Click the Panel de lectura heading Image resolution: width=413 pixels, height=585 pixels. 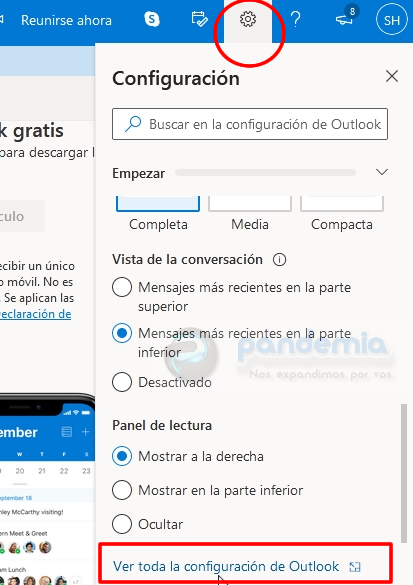pos(162,425)
